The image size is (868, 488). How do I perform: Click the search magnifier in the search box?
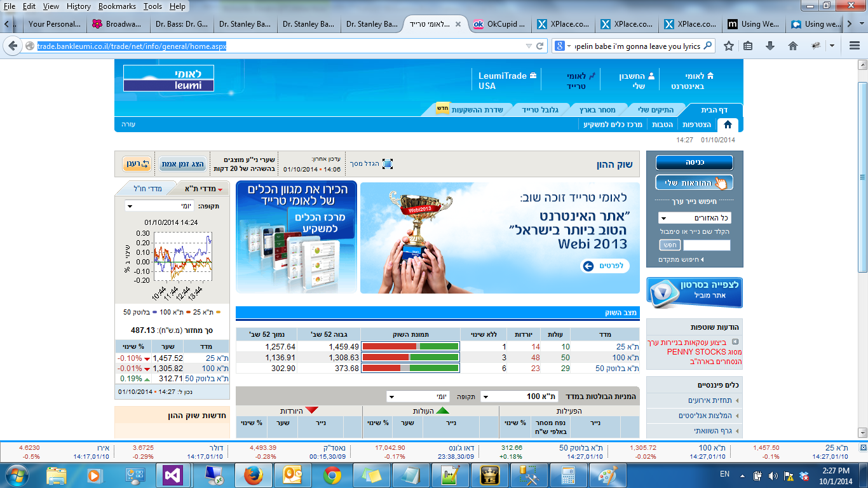point(708,46)
